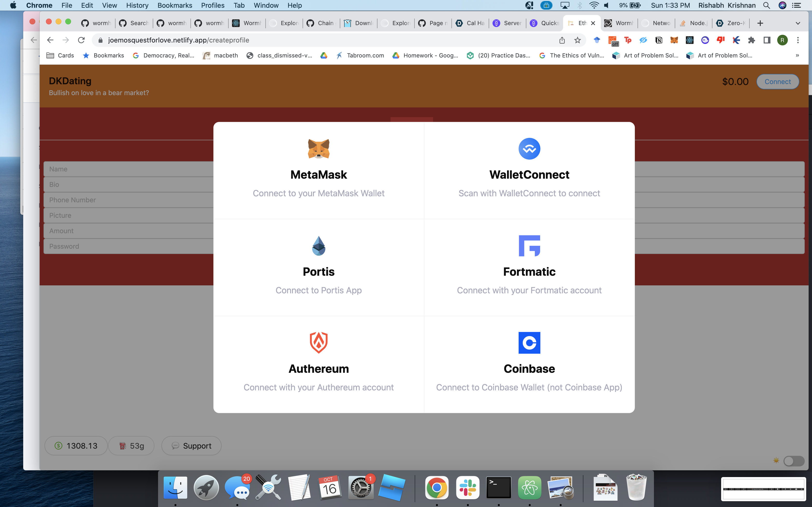Open Chrome's three-dot menu

798,40
